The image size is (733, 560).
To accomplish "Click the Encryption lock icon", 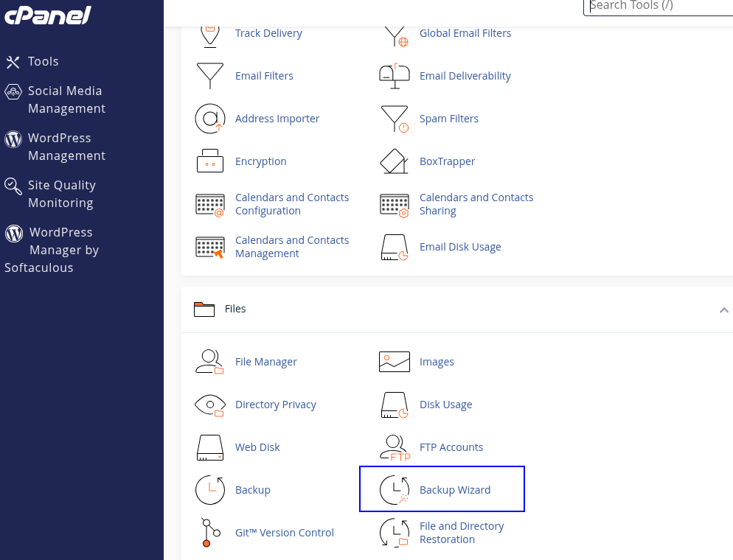I will pos(210,161).
